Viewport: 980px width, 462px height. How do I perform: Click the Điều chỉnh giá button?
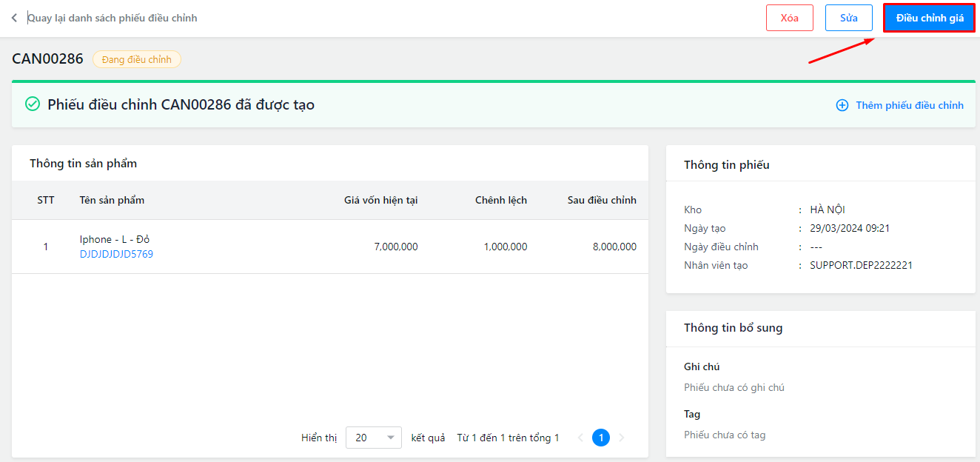click(x=930, y=18)
